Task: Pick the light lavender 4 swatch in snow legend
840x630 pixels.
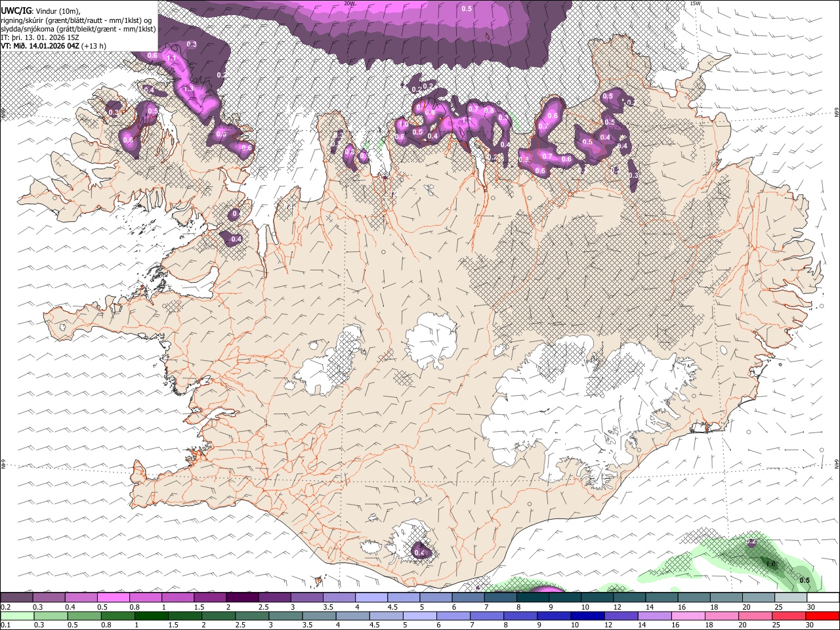Action: pos(371,597)
